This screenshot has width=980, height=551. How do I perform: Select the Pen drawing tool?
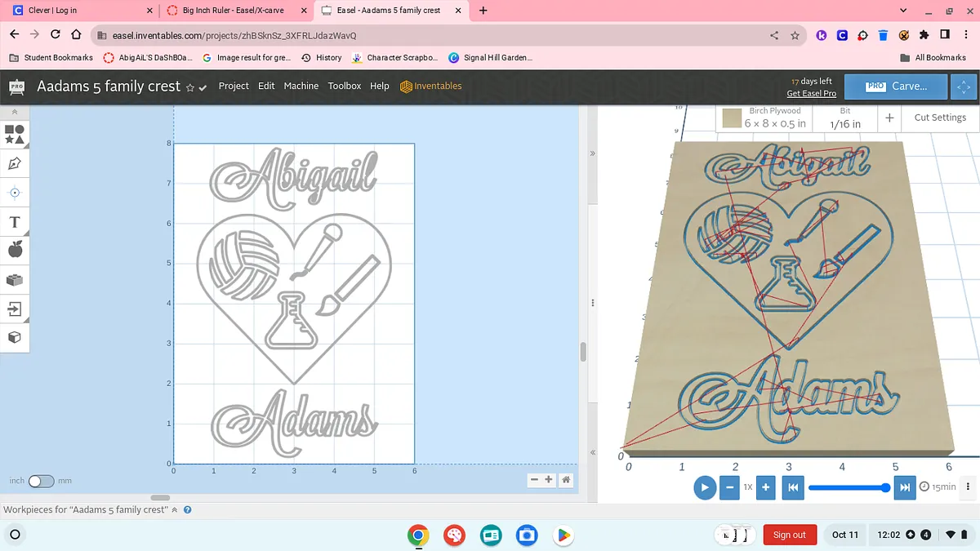[15, 163]
